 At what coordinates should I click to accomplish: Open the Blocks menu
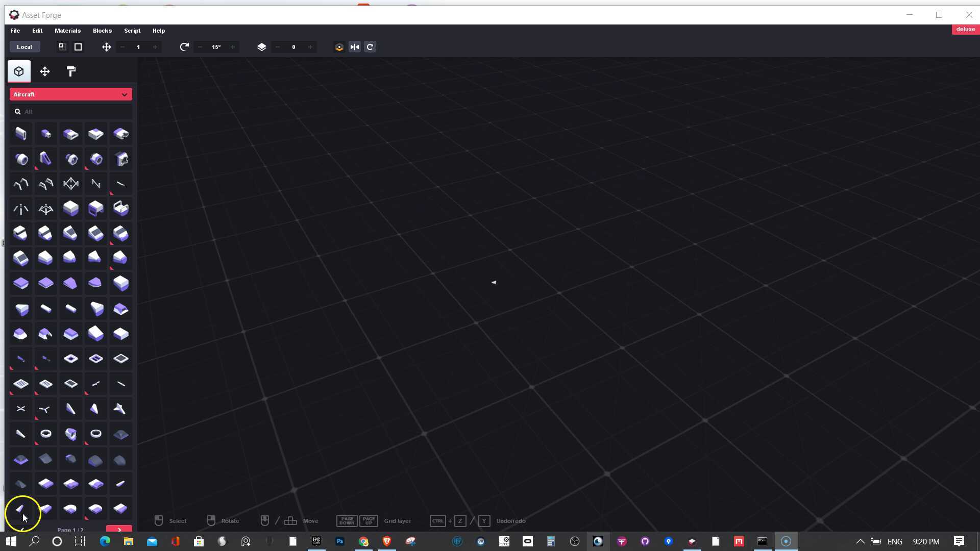(102, 31)
